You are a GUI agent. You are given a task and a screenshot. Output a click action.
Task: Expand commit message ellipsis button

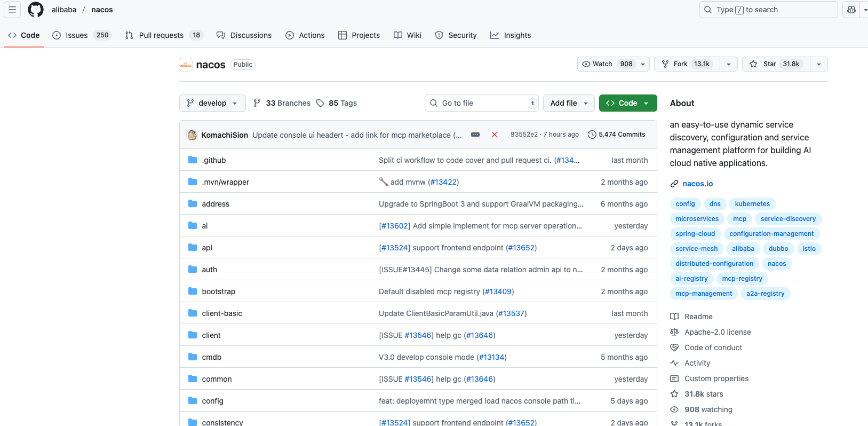(x=475, y=135)
